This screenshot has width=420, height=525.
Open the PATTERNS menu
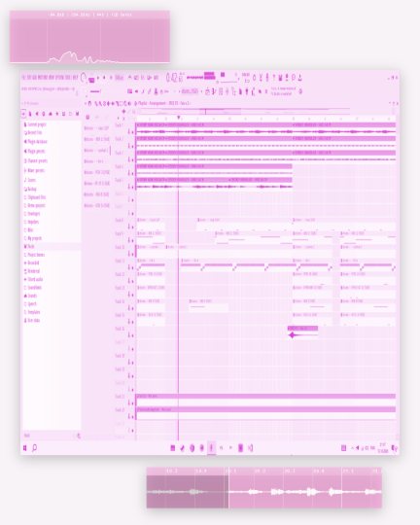click(43, 78)
